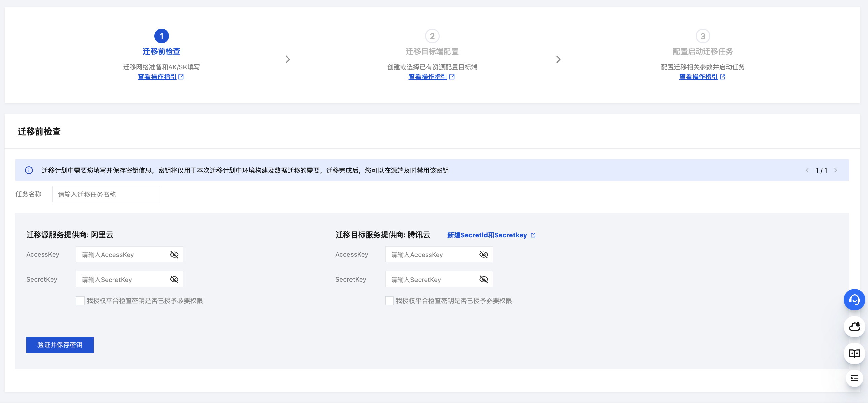Select step 3 配置启动迁移任务
The width and height of the screenshot is (868, 403).
pyautogui.click(x=703, y=51)
